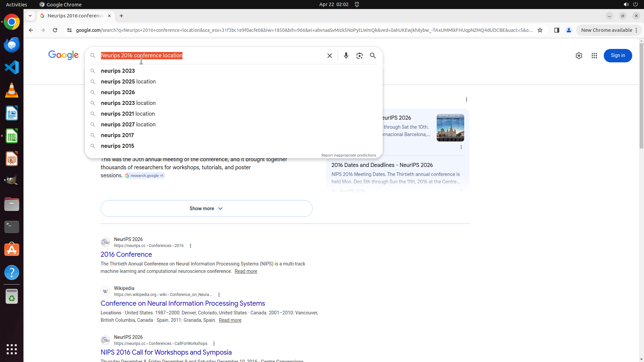Select suggestion neurips 2017

[x=117, y=135]
